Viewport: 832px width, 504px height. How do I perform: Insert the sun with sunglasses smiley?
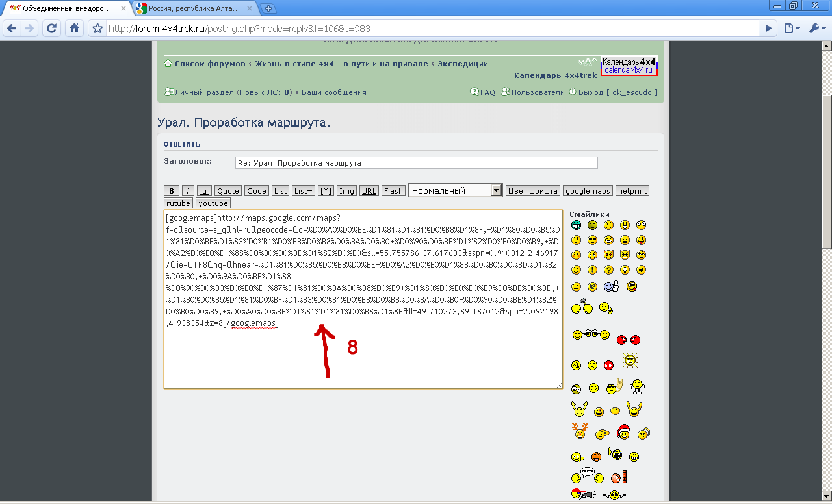(629, 360)
